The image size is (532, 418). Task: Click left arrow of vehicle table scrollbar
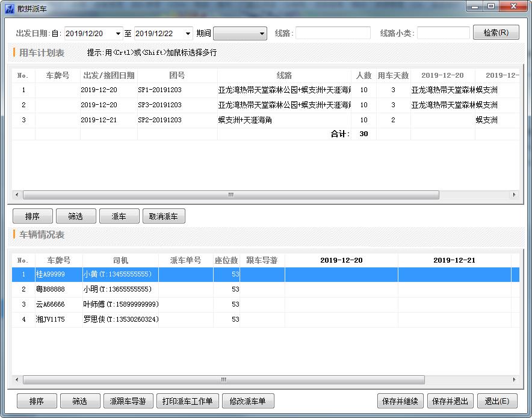[17, 379]
